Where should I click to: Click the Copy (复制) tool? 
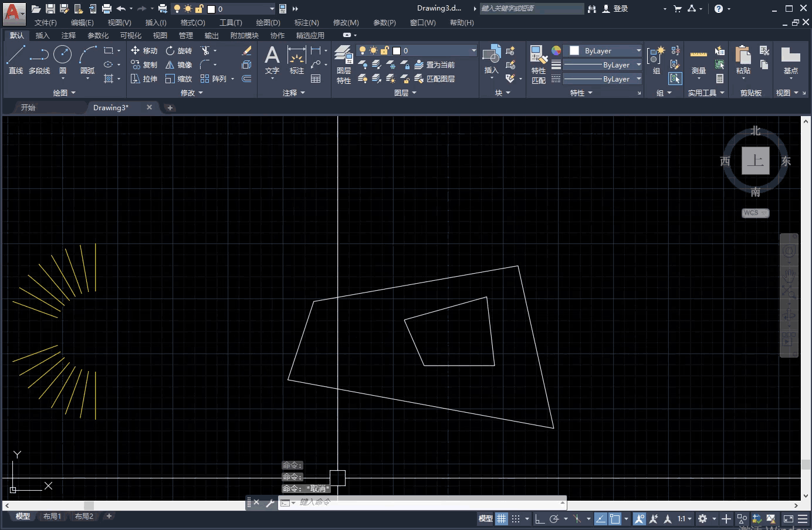(x=144, y=64)
